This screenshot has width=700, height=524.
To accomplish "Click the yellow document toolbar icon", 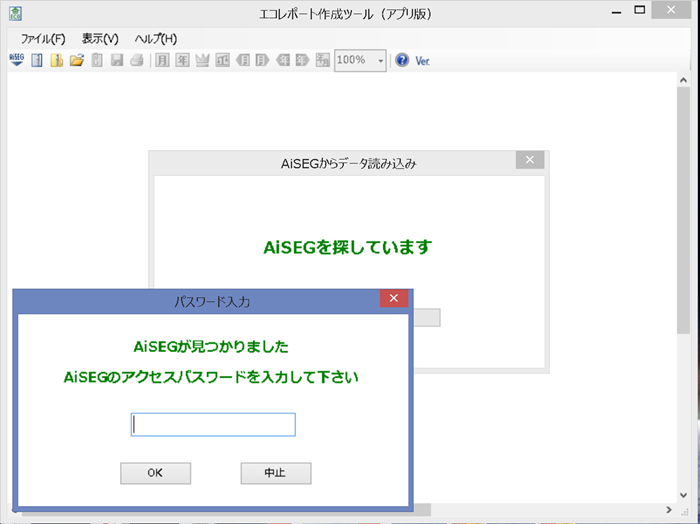I will pyautogui.click(x=57, y=60).
